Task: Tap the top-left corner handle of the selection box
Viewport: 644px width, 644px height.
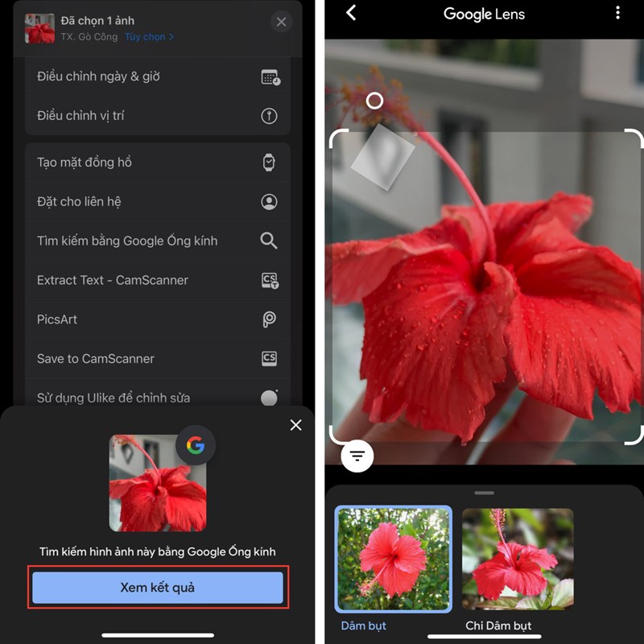Action: pos(338,138)
